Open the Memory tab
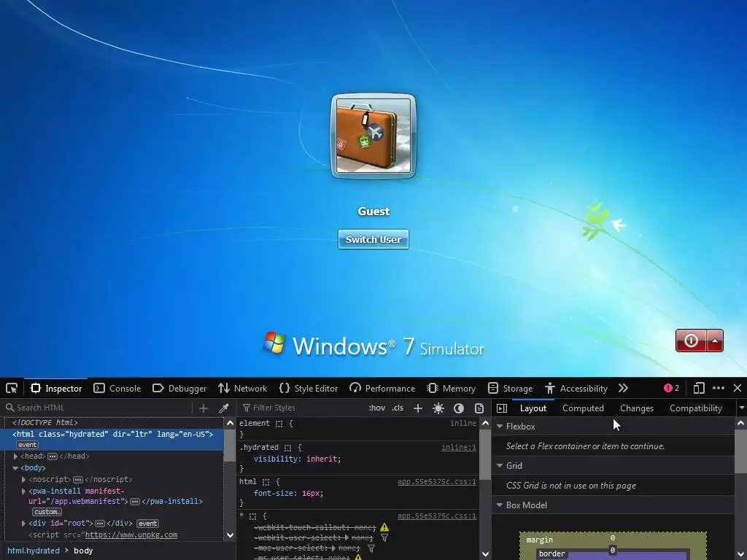747x560 pixels. pyautogui.click(x=451, y=388)
